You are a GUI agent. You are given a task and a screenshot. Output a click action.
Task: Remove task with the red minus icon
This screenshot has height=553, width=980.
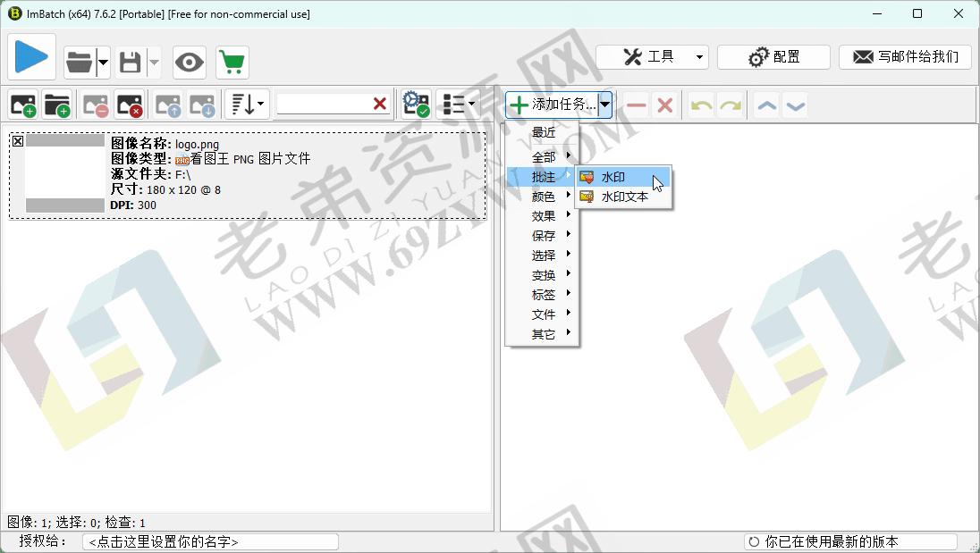(x=637, y=105)
